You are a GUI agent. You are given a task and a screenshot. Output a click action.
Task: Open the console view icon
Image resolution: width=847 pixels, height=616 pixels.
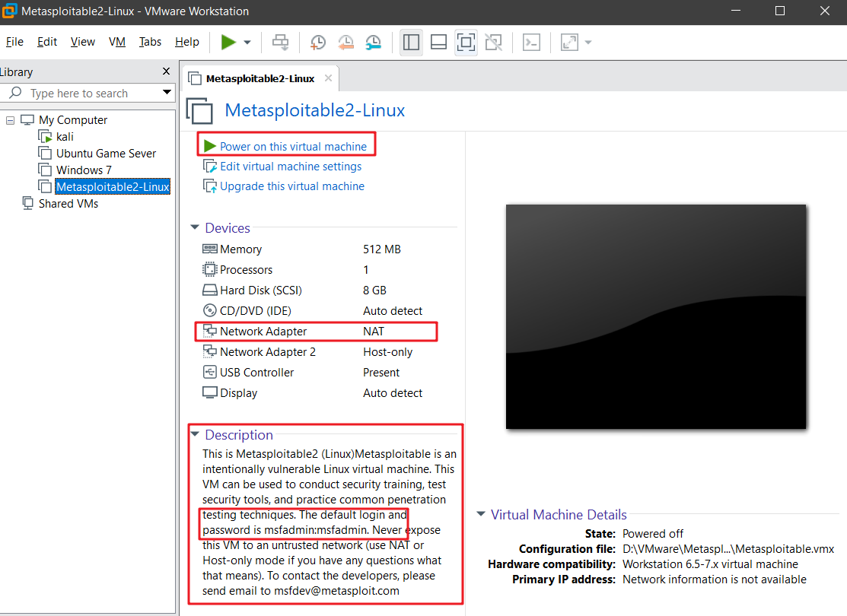click(x=531, y=42)
